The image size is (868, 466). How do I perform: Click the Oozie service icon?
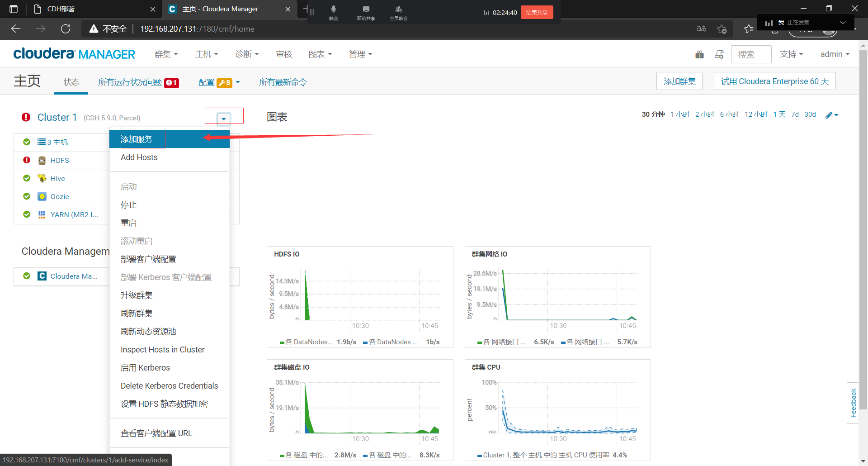[x=42, y=196]
